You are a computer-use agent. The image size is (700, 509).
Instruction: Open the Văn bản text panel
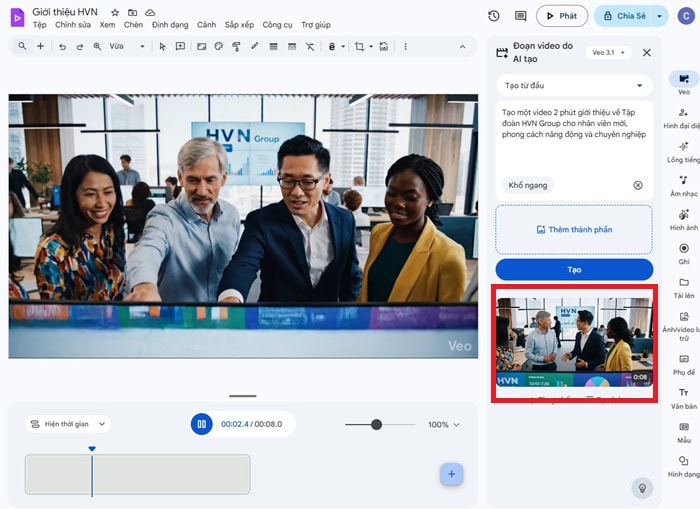pos(683,397)
